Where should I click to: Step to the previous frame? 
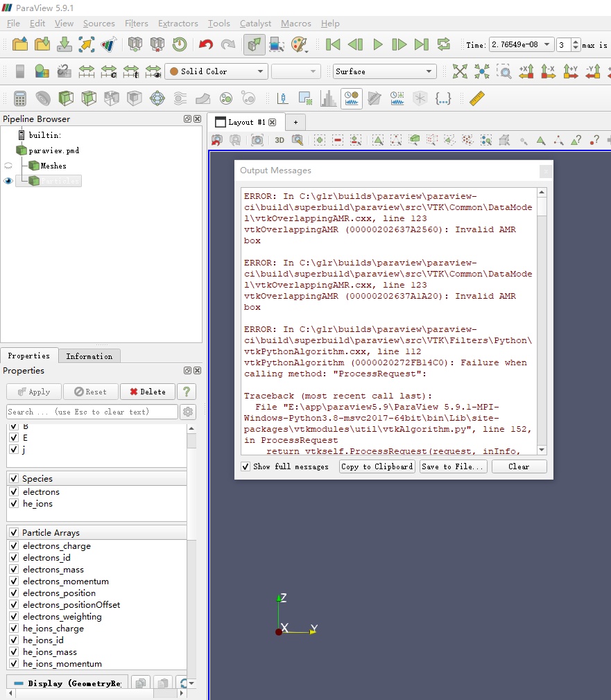355,44
